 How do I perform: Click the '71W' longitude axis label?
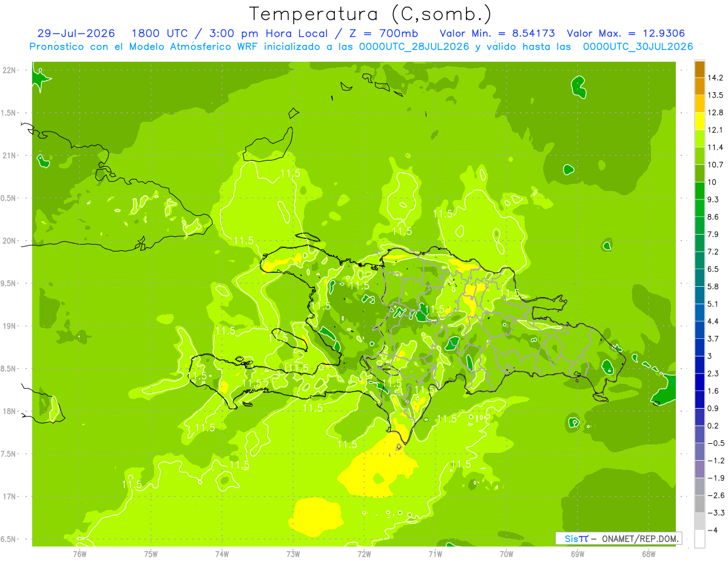pos(435,553)
